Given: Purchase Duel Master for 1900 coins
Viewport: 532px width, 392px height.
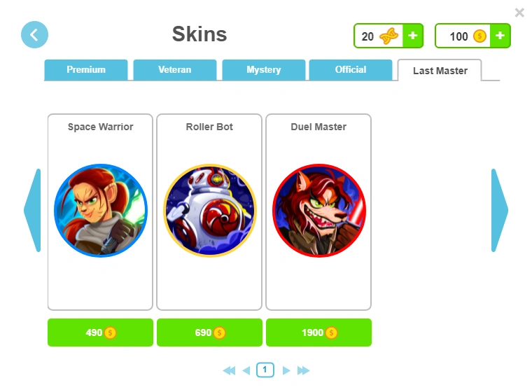Looking at the screenshot, I should pyautogui.click(x=319, y=332).
